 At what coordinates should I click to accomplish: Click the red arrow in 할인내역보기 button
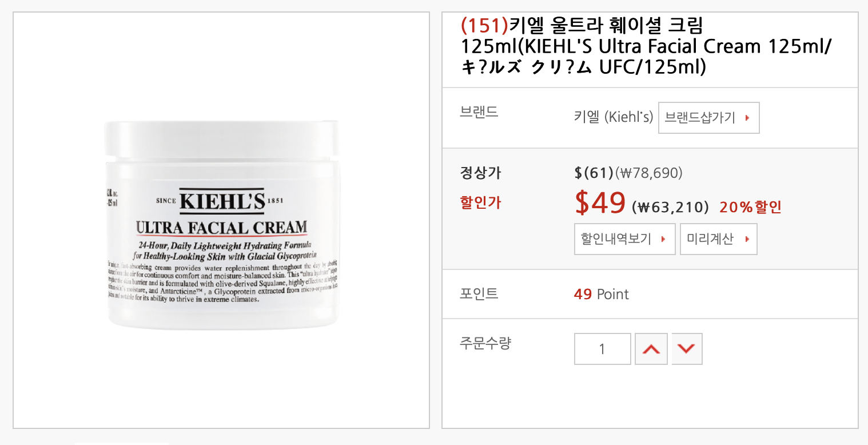[663, 239]
